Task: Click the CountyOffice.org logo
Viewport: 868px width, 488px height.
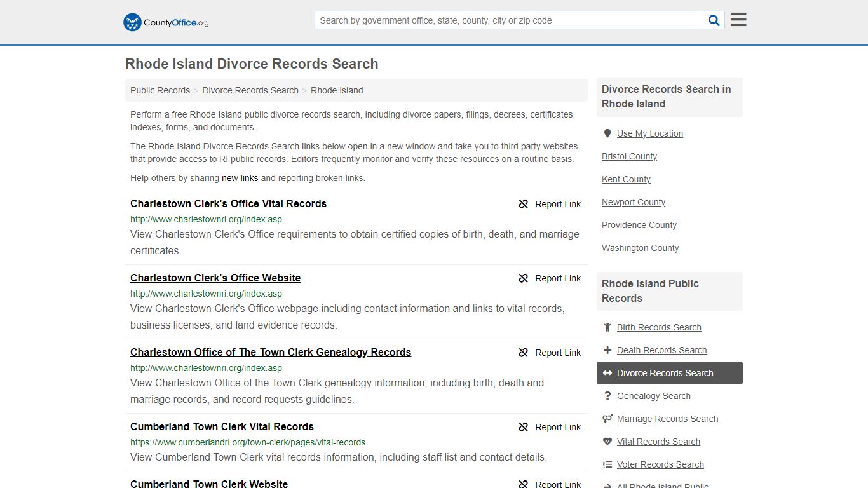Action: pyautogui.click(x=166, y=22)
